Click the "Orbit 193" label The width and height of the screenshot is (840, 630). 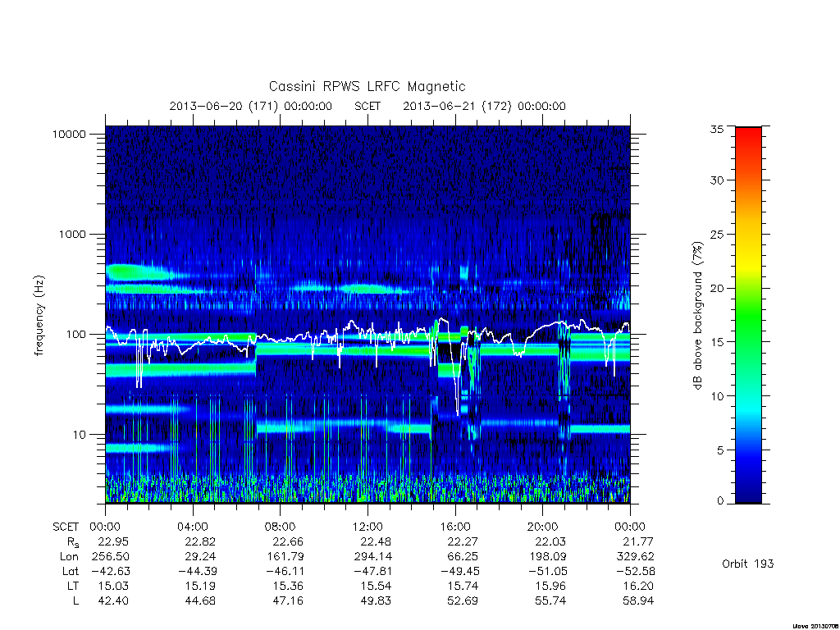(748, 564)
